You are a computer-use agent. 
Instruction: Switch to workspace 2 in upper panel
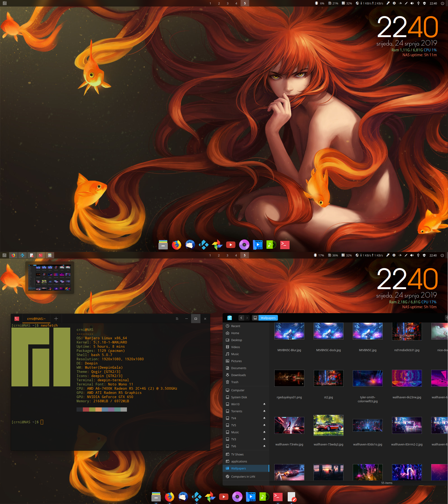tap(219, 3)
